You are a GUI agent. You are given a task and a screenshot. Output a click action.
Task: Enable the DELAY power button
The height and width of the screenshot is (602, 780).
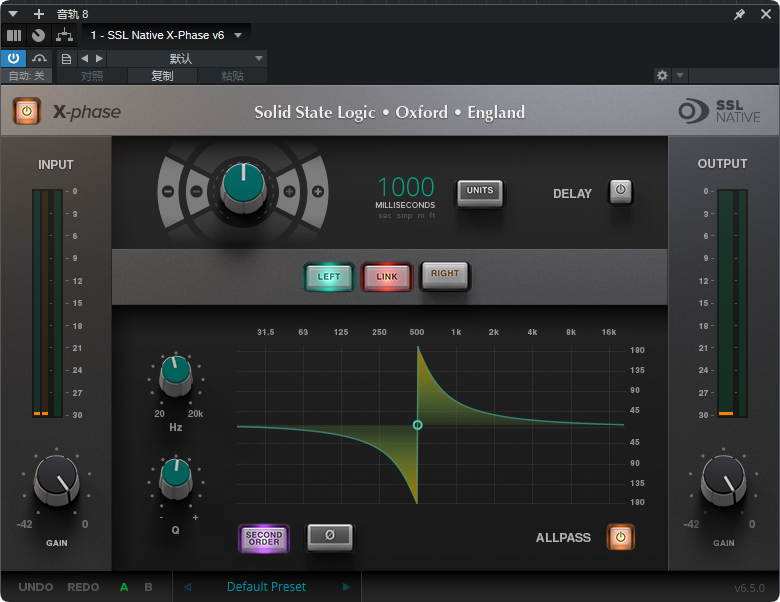620,191
